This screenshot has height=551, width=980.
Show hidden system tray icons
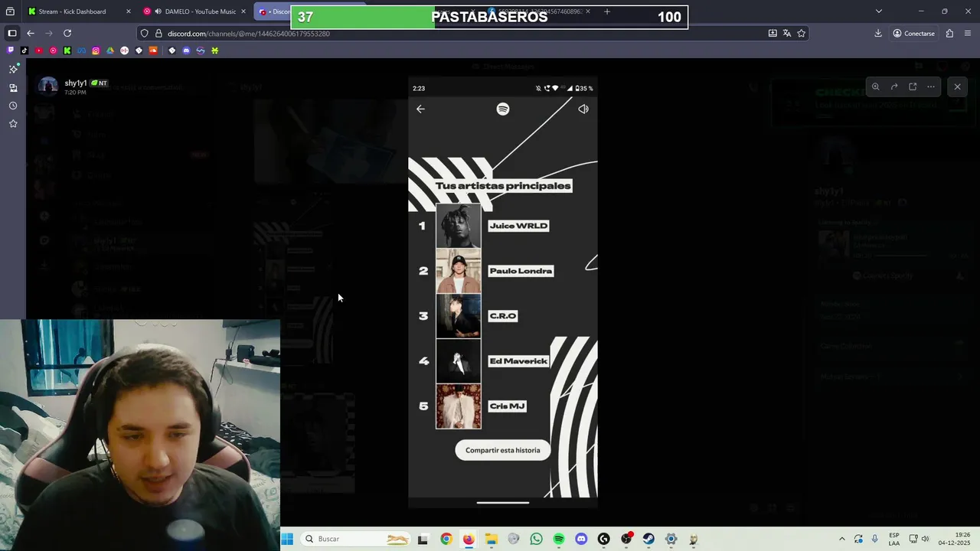[841, 539]
